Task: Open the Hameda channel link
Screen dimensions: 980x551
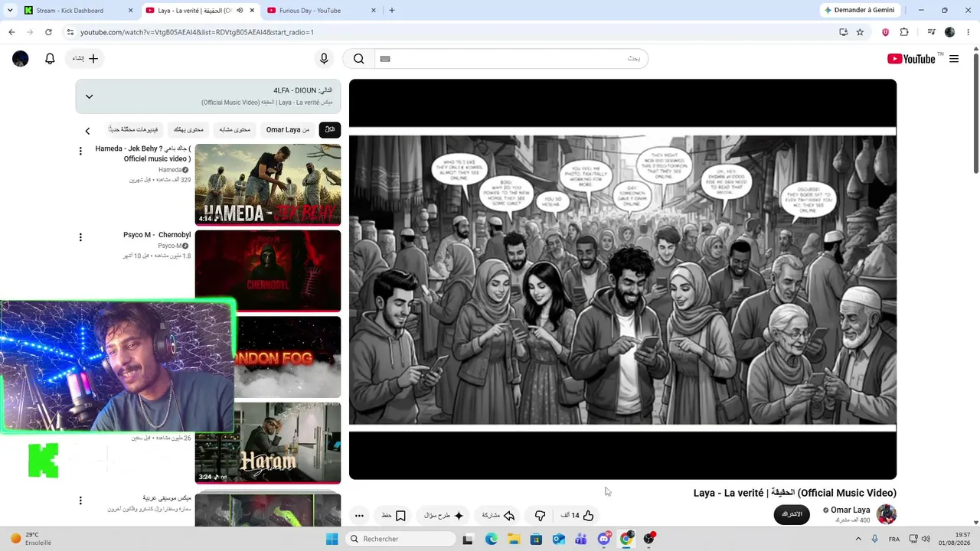Action: coord(170,170)
